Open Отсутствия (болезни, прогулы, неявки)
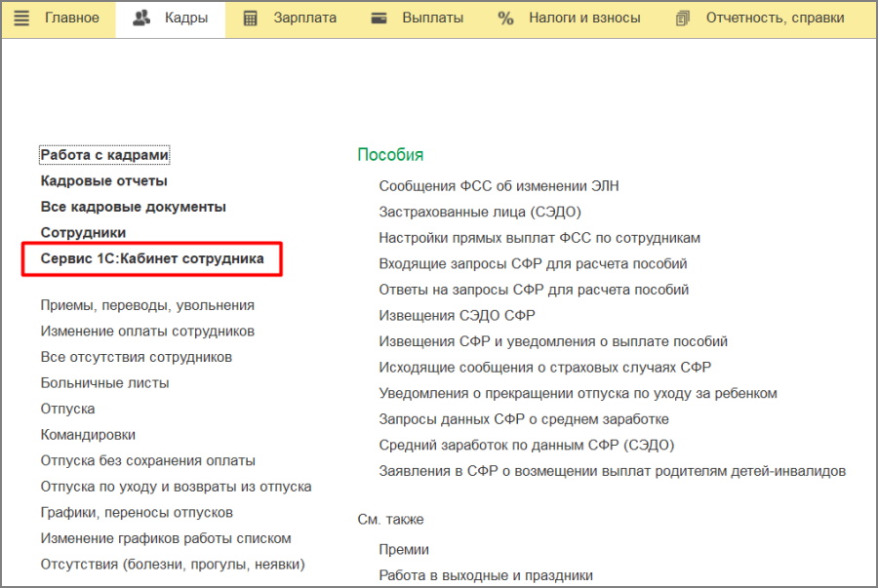The width and height of the screenshot is (878, 588). pyautogui.click(x=173, y=564)
